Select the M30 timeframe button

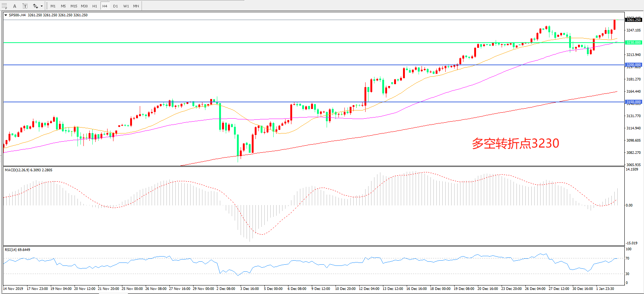pyautogui.click(x=84, y=6)
